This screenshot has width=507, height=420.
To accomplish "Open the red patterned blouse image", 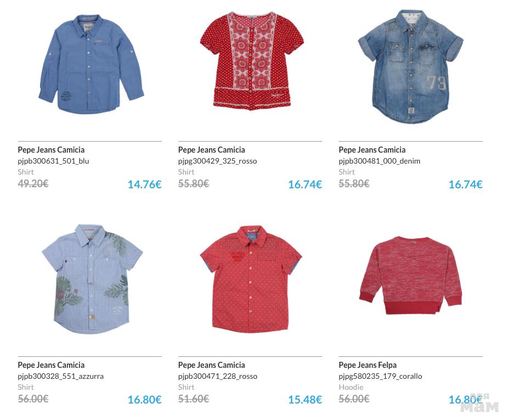I will coord(252,61).
